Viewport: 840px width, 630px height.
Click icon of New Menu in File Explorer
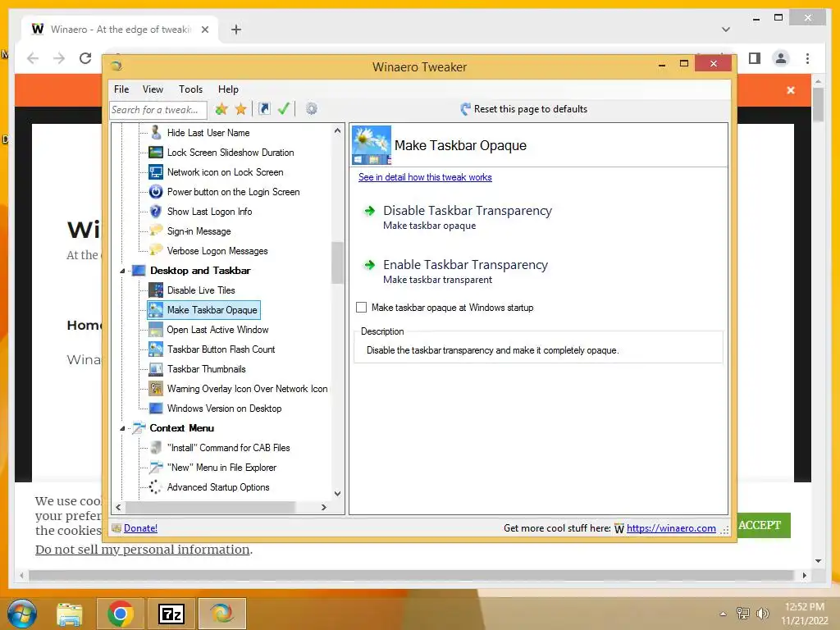pyautogui.click(x=156, y=467)
